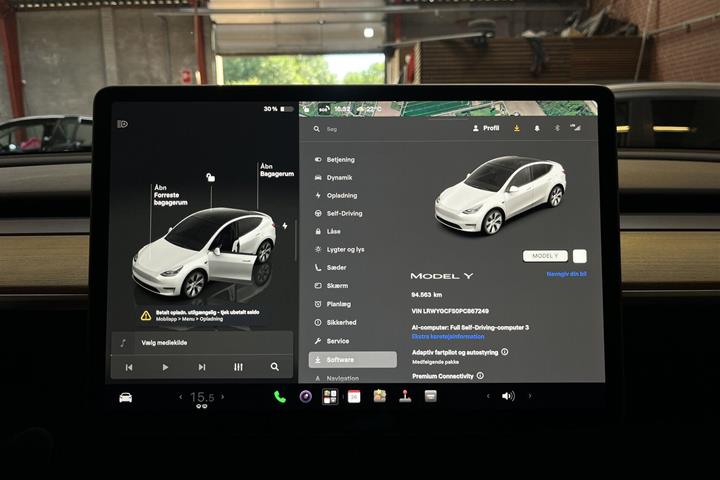Select the Software menu item
This screenshot has width=720, height=480.
pyautogui.click(x=353, y=360)
